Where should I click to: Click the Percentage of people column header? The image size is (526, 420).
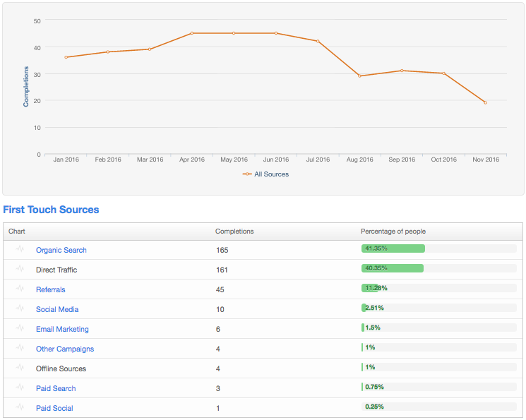[x=393, y=231]
